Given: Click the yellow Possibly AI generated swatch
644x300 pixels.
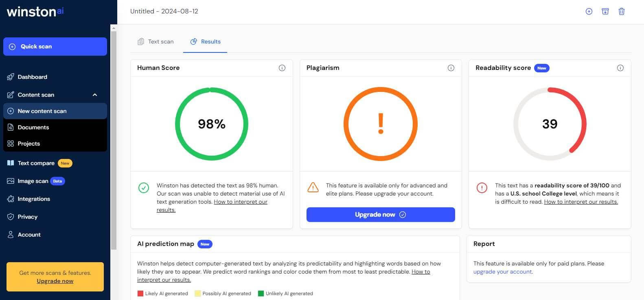Looking at the screenshot, I should coord(198,293).
